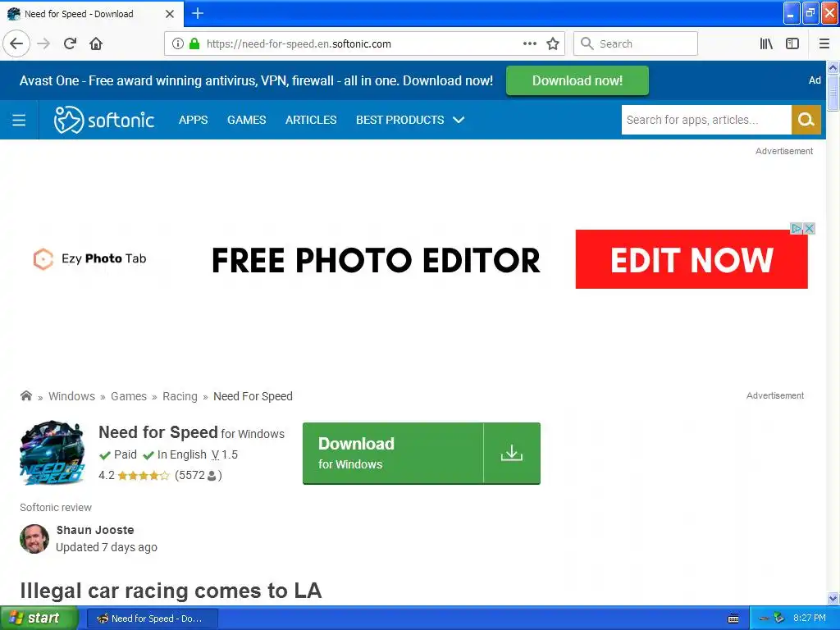The image size is (840, 630).
Task: Open the Library icon in toolbar
Action: tap(766, 43)
